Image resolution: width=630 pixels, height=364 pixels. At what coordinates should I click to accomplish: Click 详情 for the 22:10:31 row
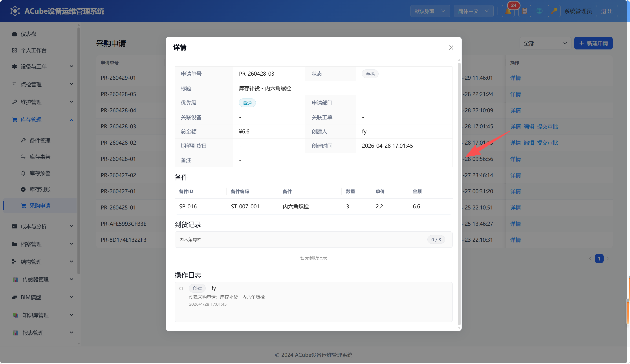tap(515, 240)
